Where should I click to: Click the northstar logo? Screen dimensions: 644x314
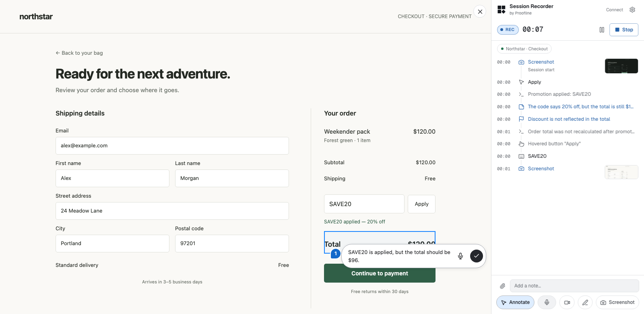click(x=36, y=17)
